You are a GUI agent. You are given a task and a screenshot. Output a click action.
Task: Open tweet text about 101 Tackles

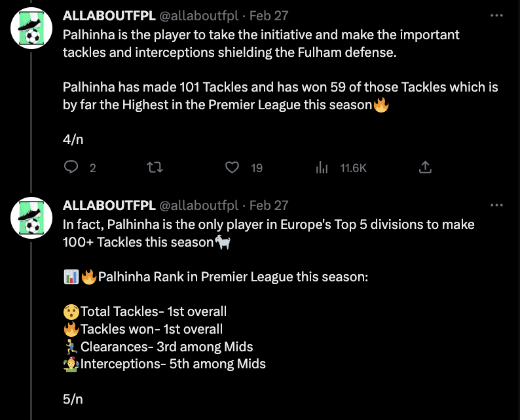pyautogui.click(x=280, y=96)
